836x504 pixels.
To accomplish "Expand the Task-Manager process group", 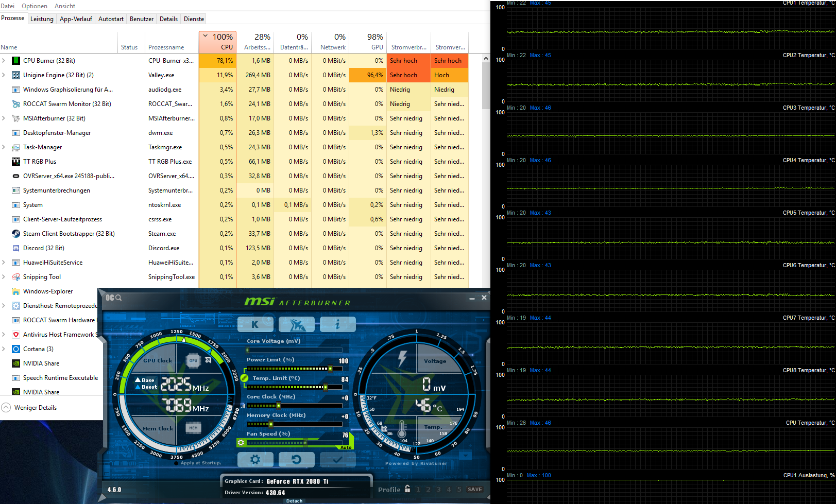I will 4,147.
